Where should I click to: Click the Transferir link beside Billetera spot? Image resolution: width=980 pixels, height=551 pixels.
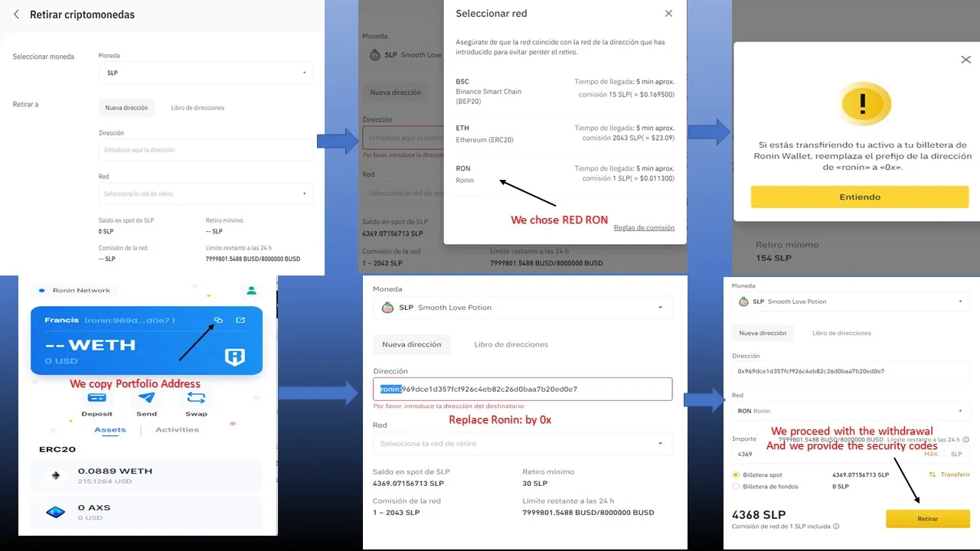coord(949,474)
